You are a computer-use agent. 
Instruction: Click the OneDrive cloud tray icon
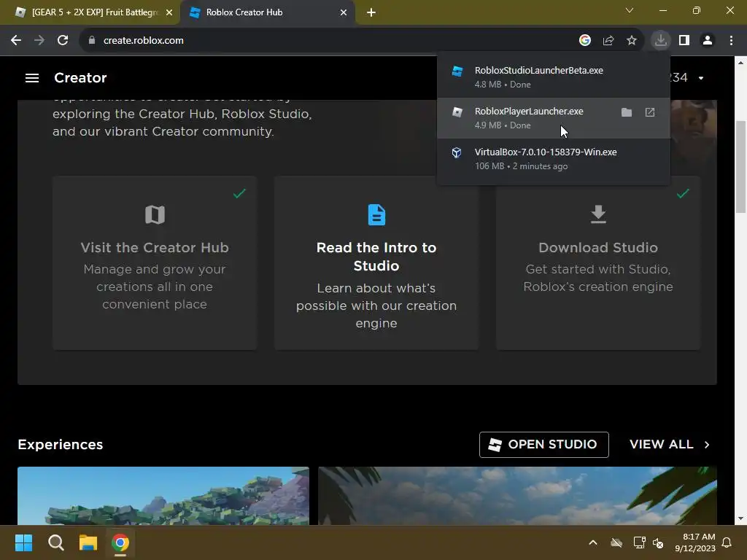coord(616,542)
